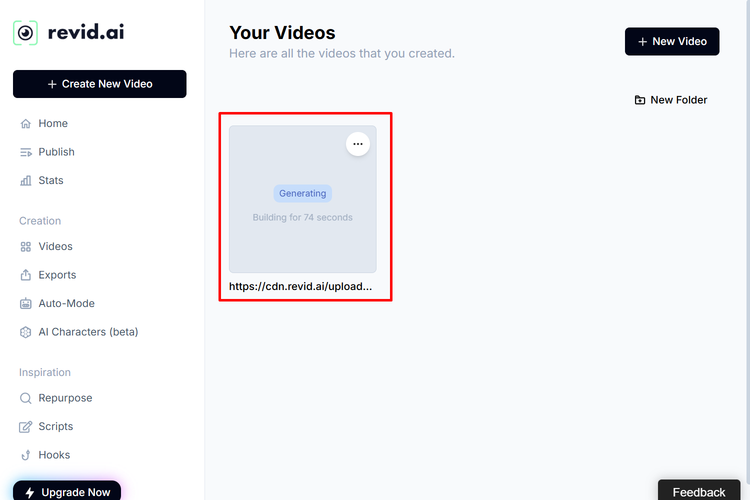Go to the Publish section label
750x500 pixels.
point(56,152)
